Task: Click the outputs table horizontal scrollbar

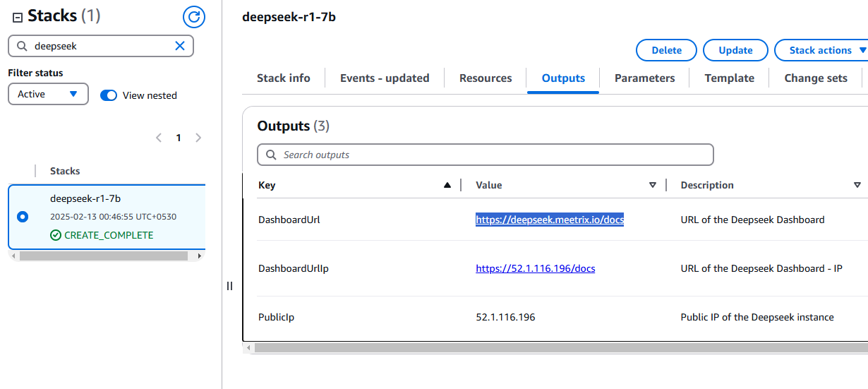Action: point(561,347)
